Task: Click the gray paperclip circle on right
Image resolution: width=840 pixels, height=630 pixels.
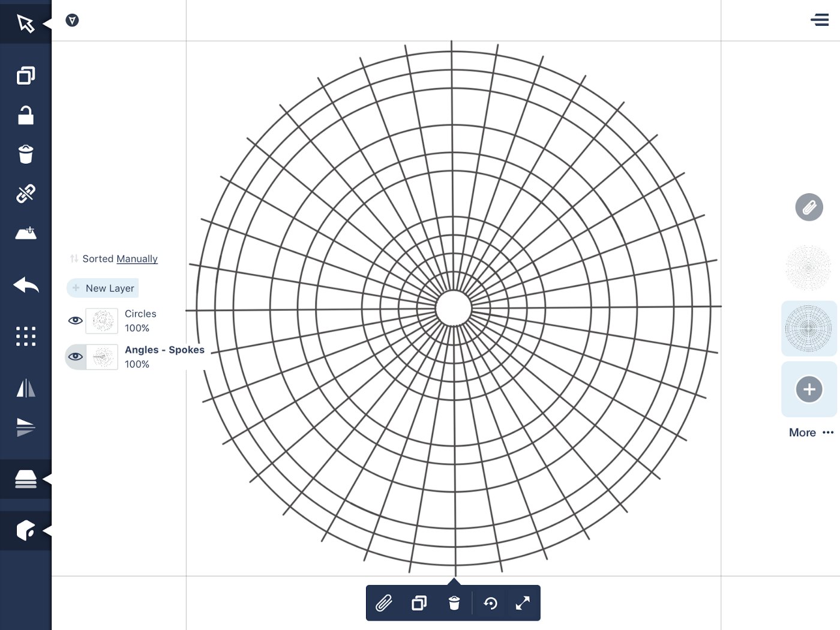Action: [x=809, y=208]
